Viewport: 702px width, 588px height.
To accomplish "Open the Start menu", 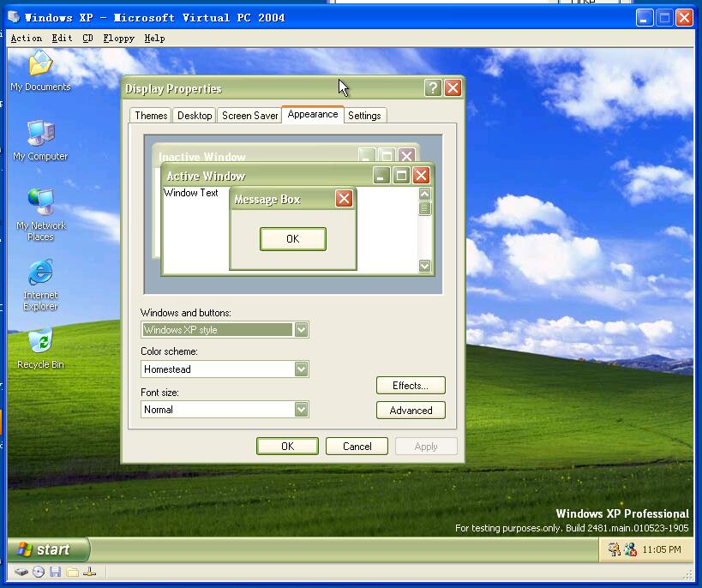I will 47,549.
